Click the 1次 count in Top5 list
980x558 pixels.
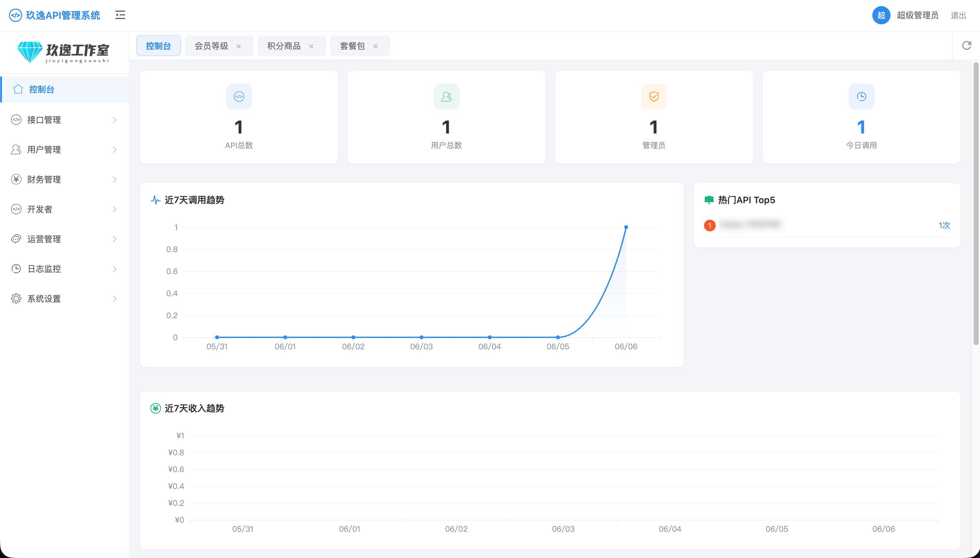[x=944, y=225]
